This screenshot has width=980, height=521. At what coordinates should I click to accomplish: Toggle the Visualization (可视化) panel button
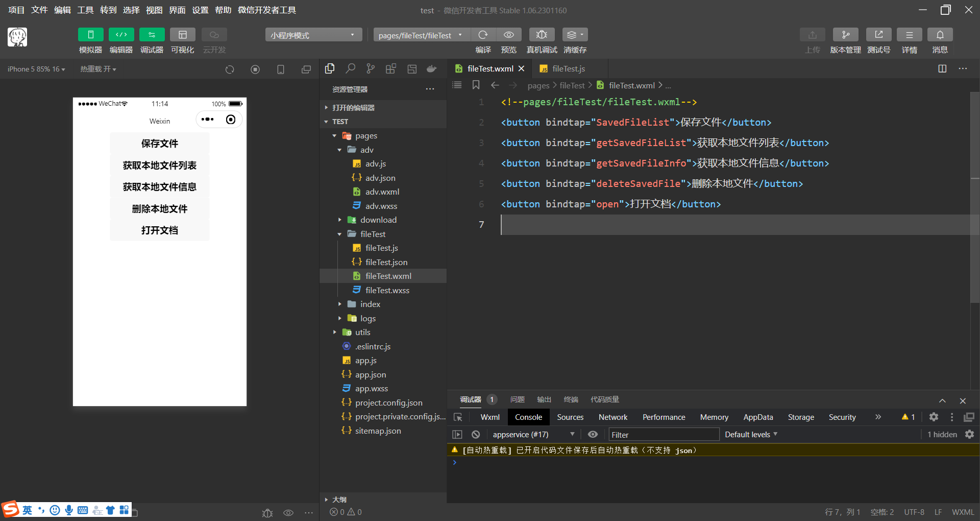tap(183, 35)
